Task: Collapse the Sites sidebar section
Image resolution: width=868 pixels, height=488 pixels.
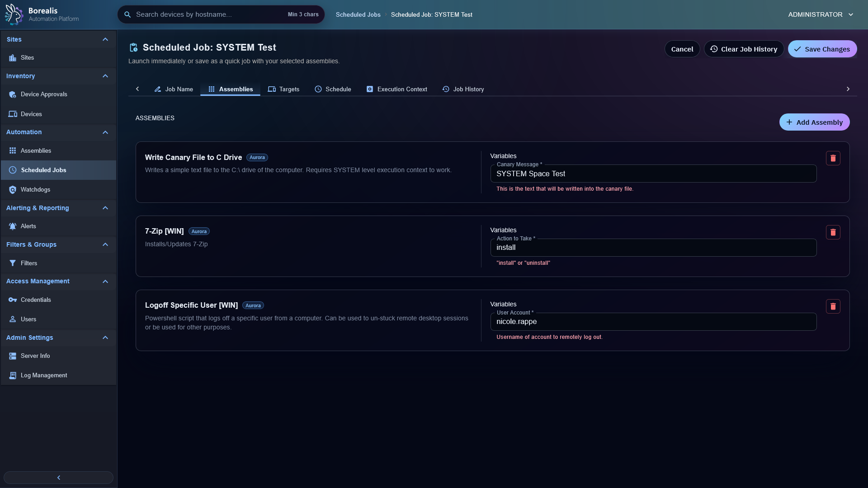Action: [105, 39]
